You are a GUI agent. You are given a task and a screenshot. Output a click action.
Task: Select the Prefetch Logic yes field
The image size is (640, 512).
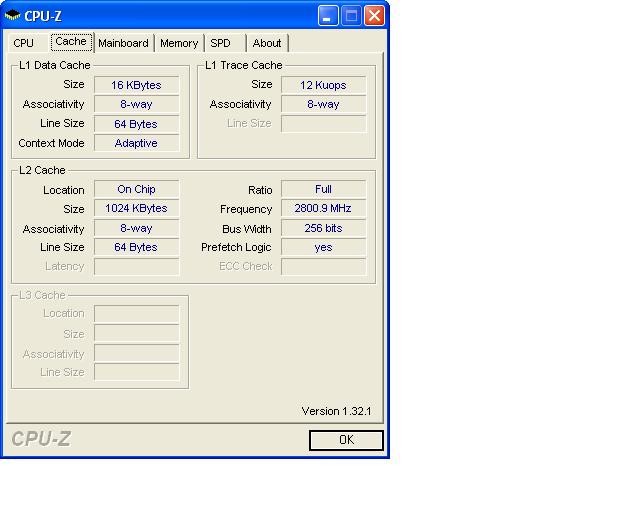coord(323,247)
